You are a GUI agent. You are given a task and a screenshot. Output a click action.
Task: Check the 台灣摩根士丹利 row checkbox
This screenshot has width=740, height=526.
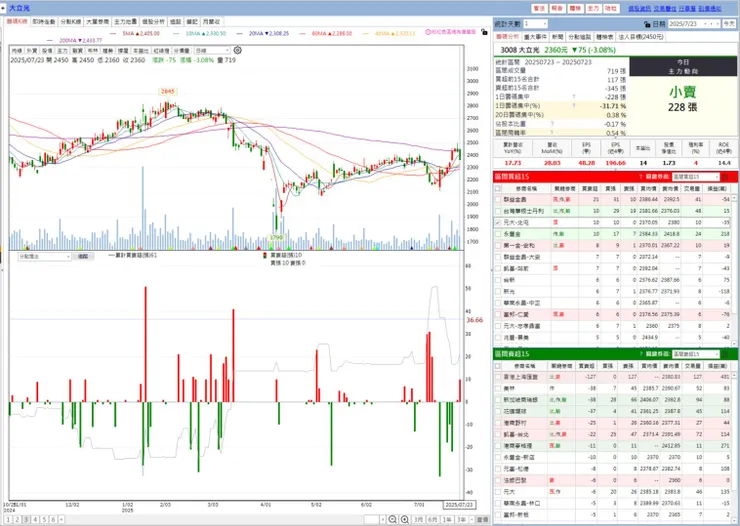pyautogui.click(x=497, y=211)
